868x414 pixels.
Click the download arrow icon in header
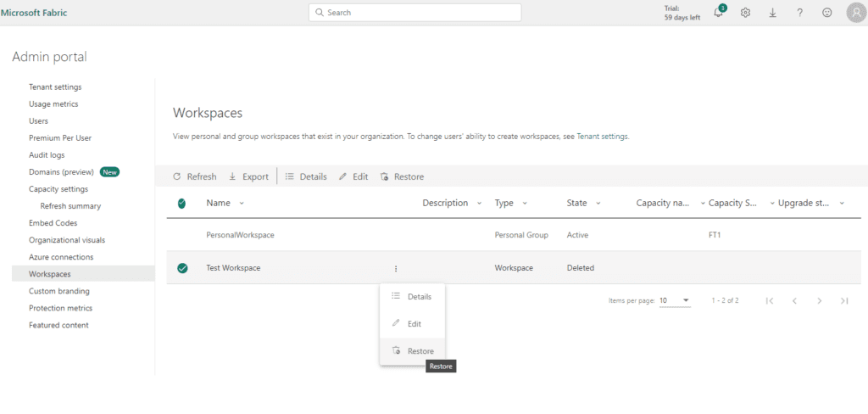tap(773, 13)
